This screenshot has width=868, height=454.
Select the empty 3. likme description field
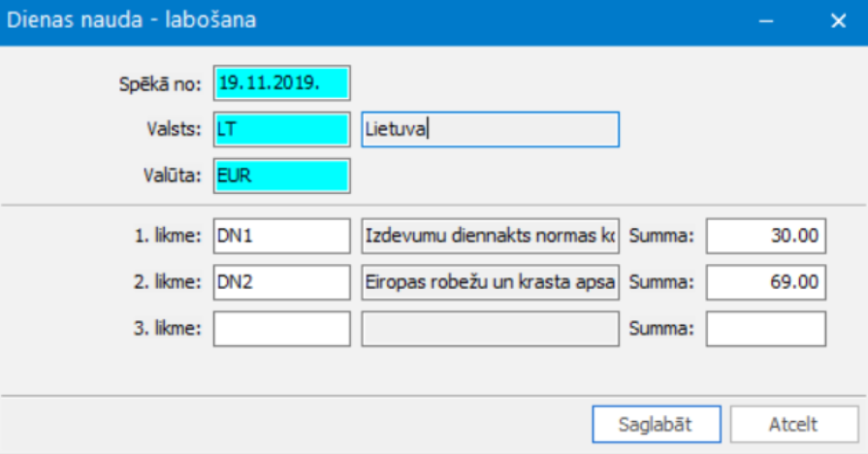pyautogui.click(x=490, y=329)
